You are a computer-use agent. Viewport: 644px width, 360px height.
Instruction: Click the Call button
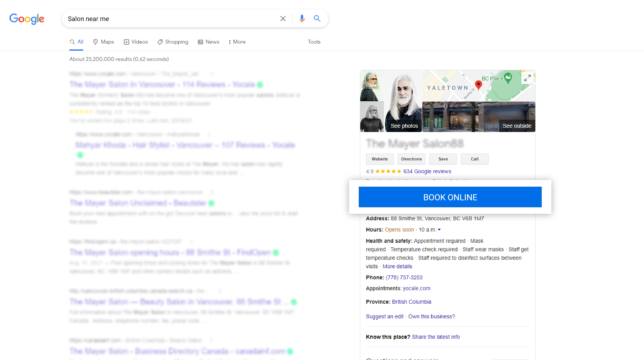[x=474, y=159]
